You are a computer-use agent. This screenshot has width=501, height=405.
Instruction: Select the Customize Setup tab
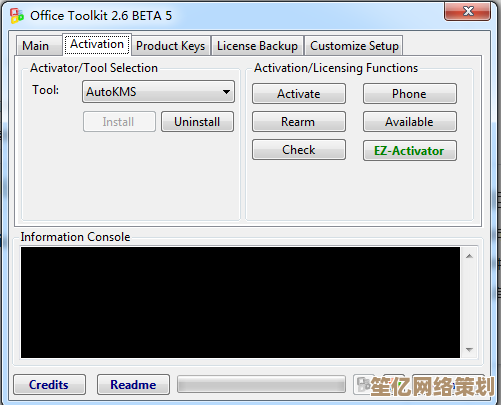(x=354, y=46)
